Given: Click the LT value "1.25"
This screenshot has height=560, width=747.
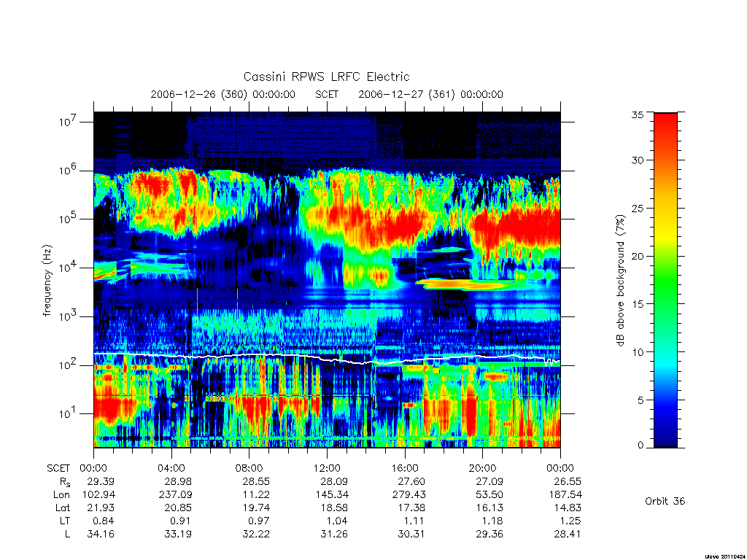Looking at the screenshot, I should pyautogui.click(x=570, y=521).
